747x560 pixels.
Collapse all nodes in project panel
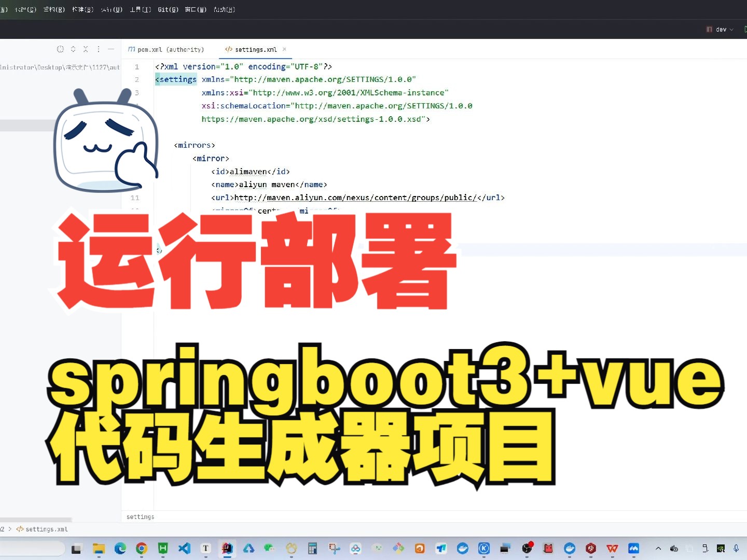click(x=86, y=49)
